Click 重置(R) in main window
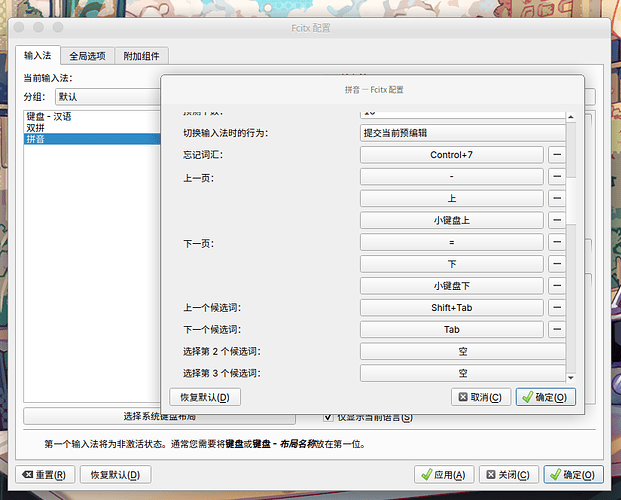The image size is (621, 500). 45,475
